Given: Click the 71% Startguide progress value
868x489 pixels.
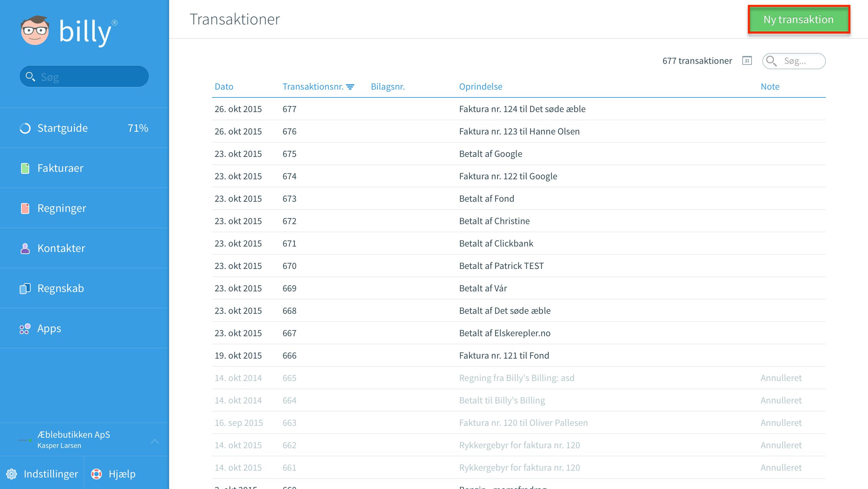Looking at the screenshot, I should (138, 128).
